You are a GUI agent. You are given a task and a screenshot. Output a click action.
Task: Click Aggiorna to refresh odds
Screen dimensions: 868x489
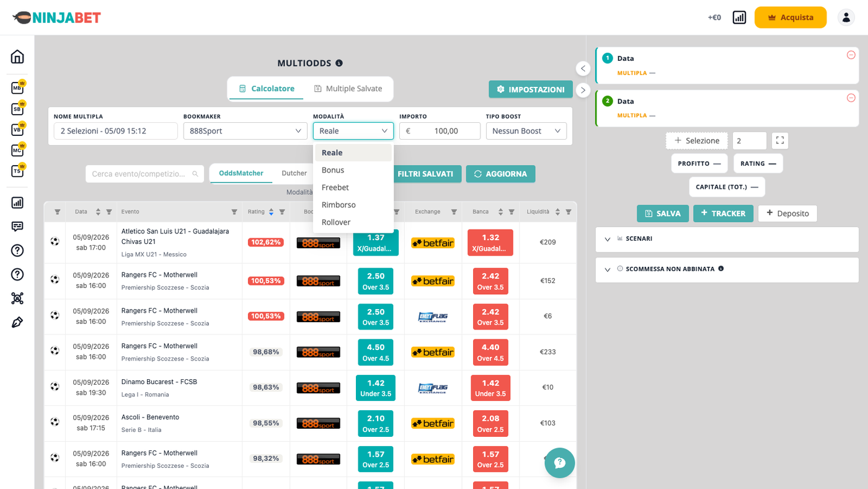[500, 174]
